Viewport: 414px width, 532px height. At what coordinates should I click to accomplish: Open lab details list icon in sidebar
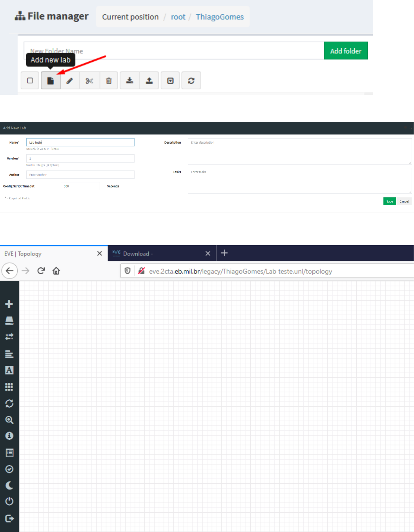point(9,452)
